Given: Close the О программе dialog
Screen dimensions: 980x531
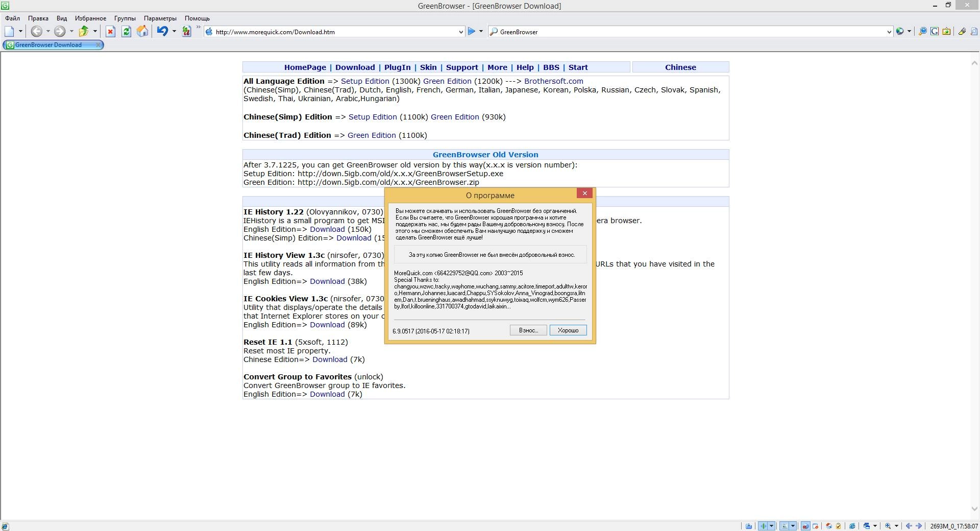Looking at the screenshot, I should (x=585, y=193).
